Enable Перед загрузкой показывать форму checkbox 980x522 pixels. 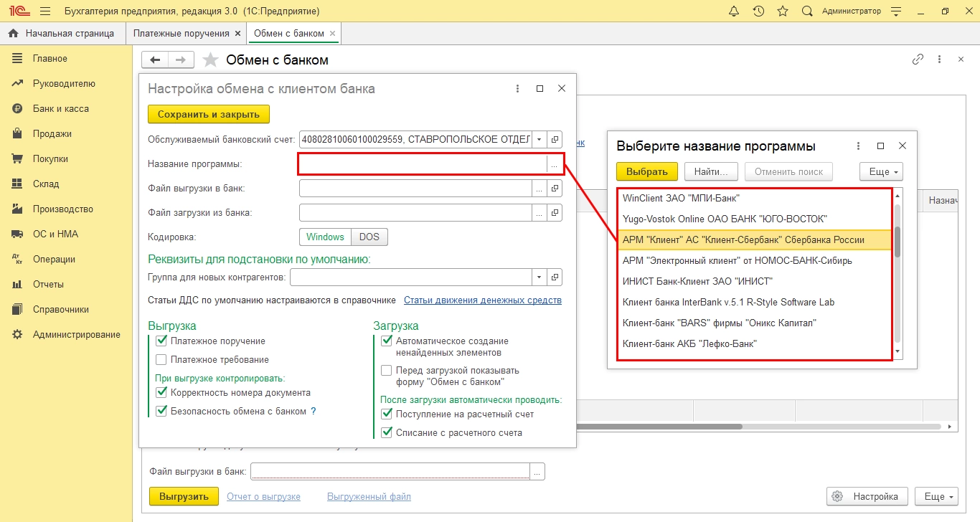(387, 371)
